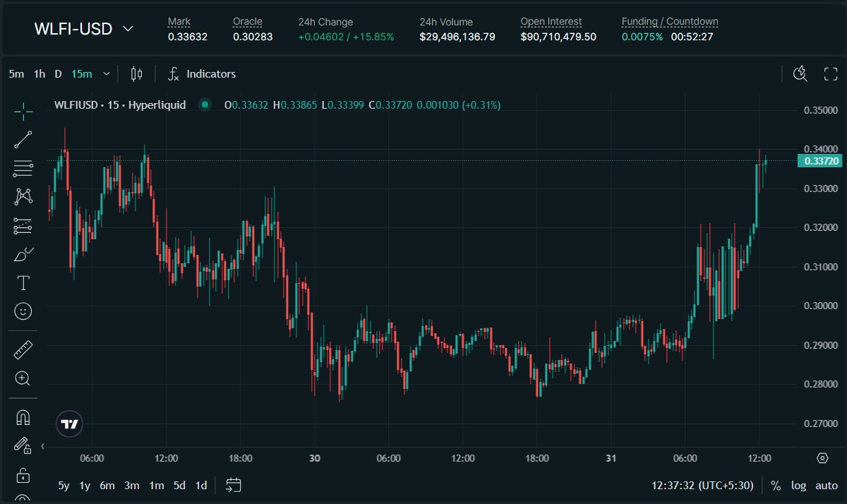Click the 0.35000 price axis label

pos(822,111)
